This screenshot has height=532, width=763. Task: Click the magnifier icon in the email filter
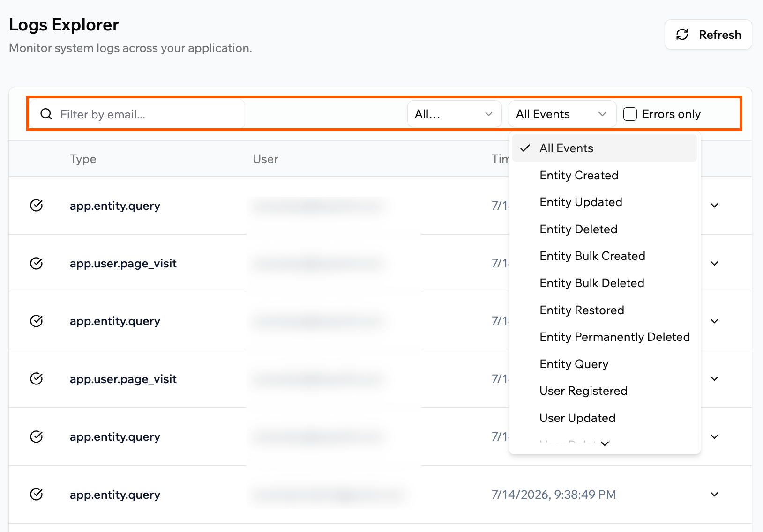(46, 114)
